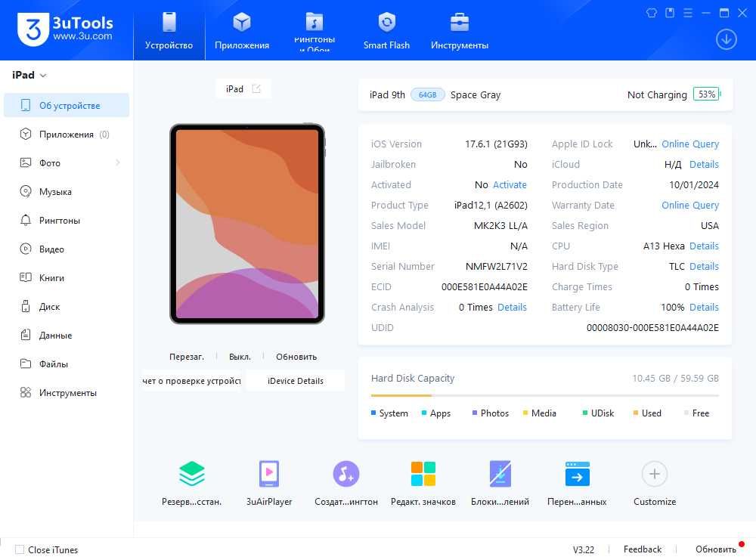756x560 pixels.
Task: Select Приложения (0) in sidebar
Action: [x=67, y=135]
